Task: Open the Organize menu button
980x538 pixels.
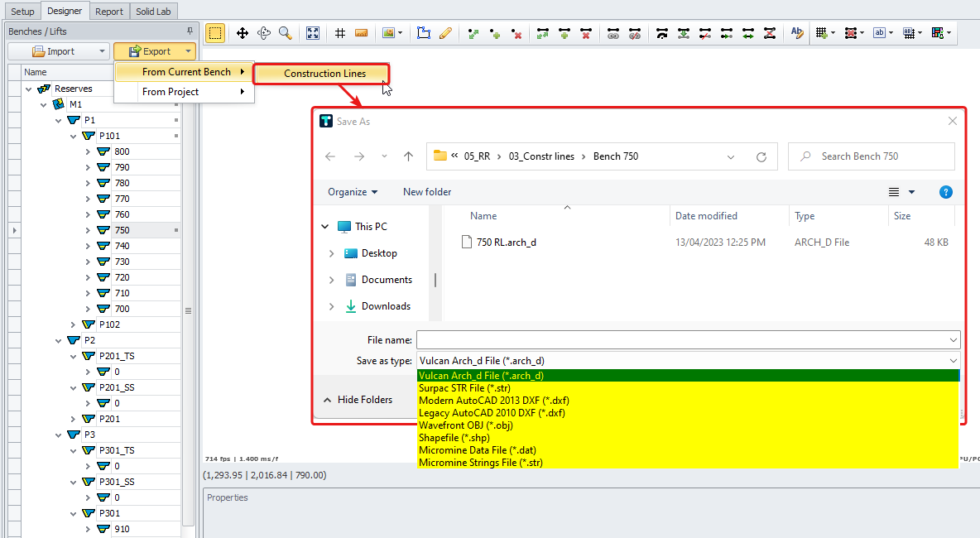Action: [x=353, y=192]
